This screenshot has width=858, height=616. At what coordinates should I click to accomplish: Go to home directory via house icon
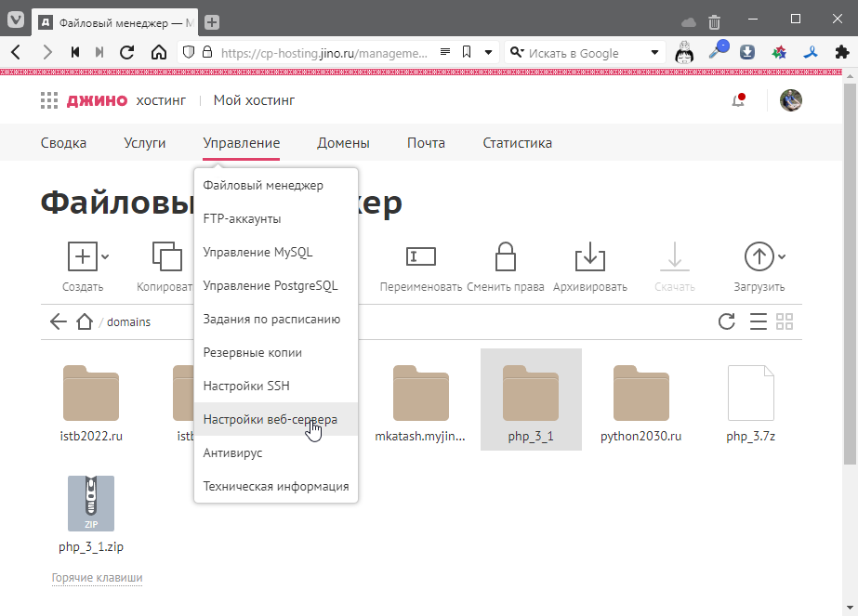[x=85, y=322]
